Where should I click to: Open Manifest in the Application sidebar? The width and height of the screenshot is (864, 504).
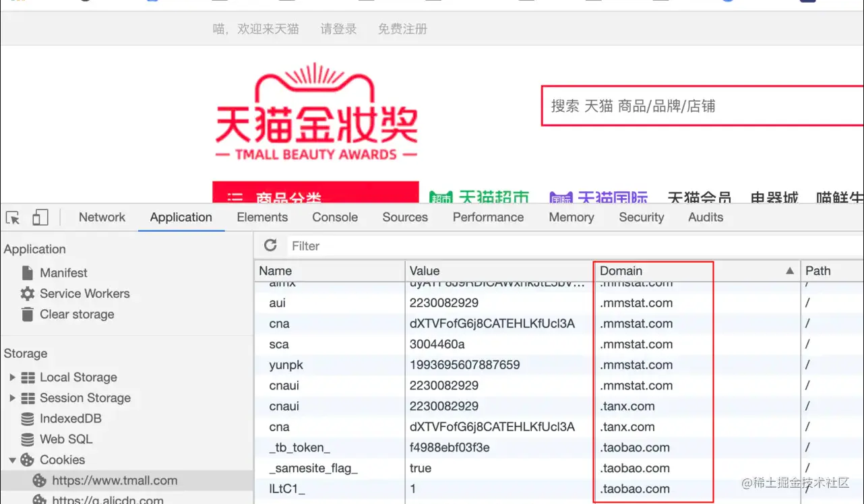tap(63, 273)
